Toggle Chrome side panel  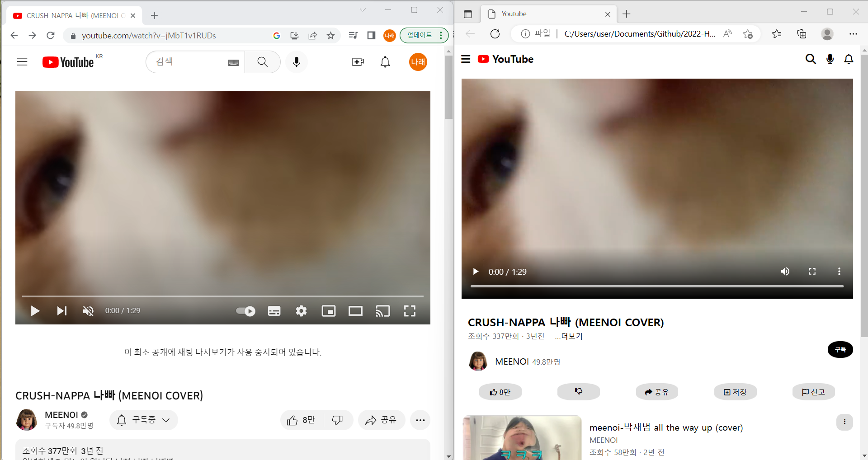371,35
